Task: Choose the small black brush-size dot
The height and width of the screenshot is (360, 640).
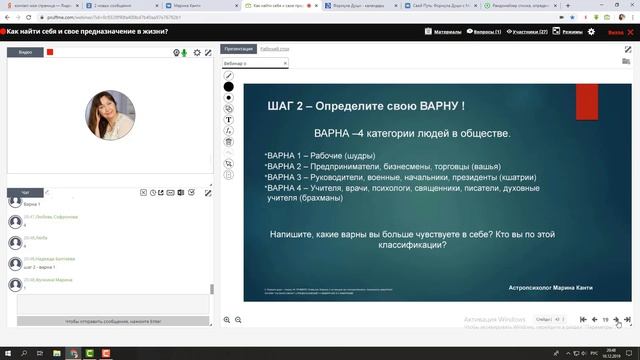Action: pyautogui.click(x=229, y=98)
